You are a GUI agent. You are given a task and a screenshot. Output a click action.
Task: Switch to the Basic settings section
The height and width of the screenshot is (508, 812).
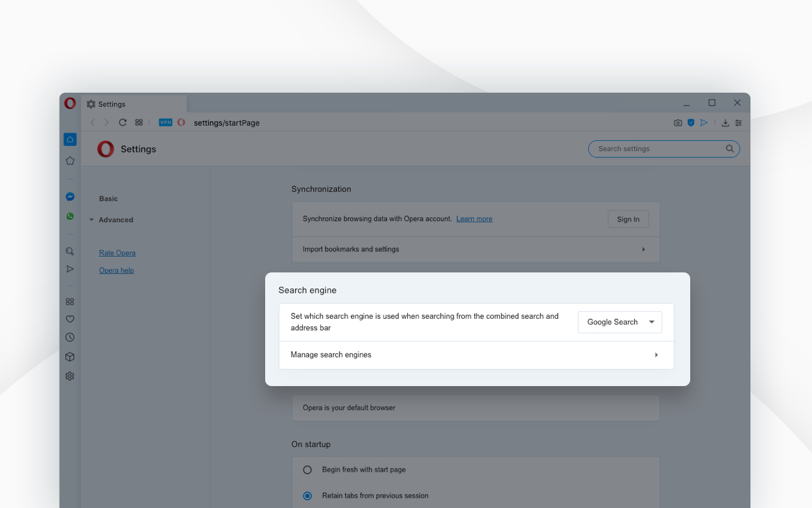[x=108, y=198]
